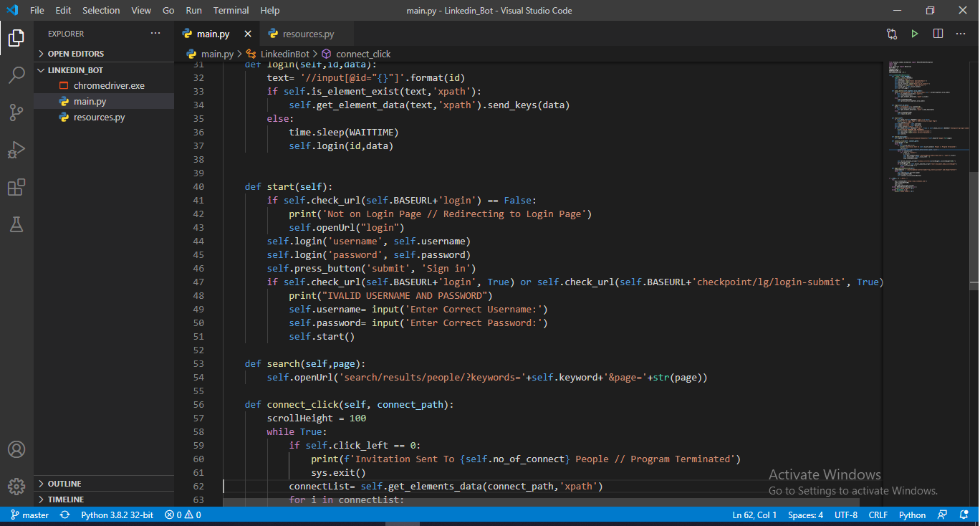Open the Go menu

click(x=168, y=11)
